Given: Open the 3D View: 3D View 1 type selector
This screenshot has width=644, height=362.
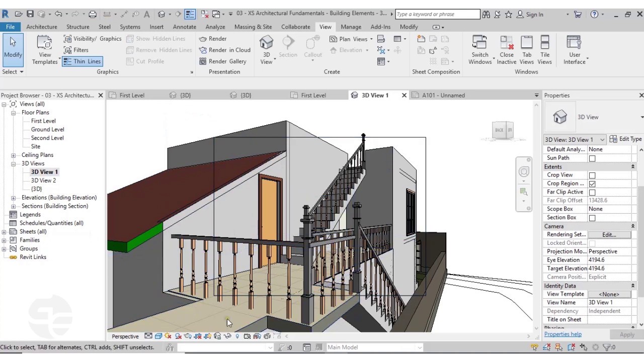Looking at the screenshot, I should [x=575, y=139].
